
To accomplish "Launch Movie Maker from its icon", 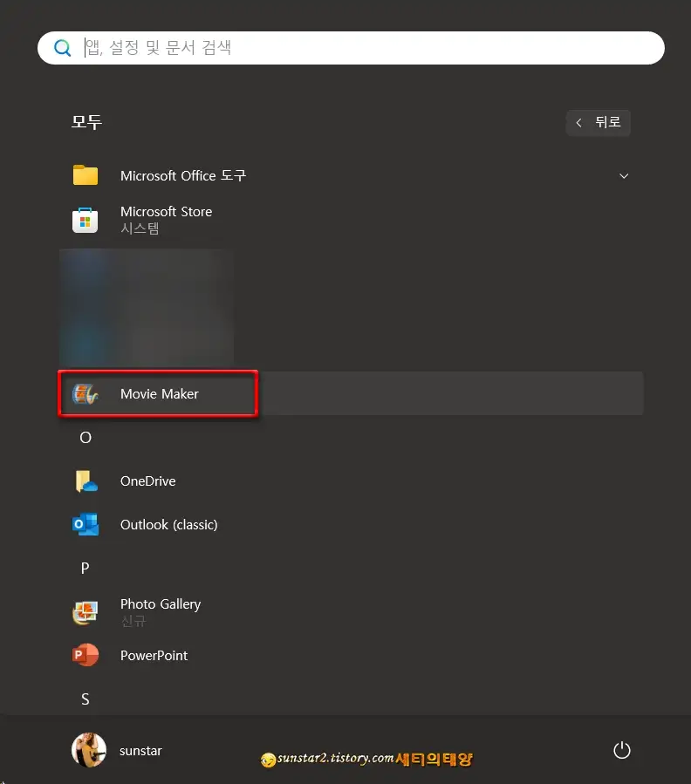I will point(86,394).
